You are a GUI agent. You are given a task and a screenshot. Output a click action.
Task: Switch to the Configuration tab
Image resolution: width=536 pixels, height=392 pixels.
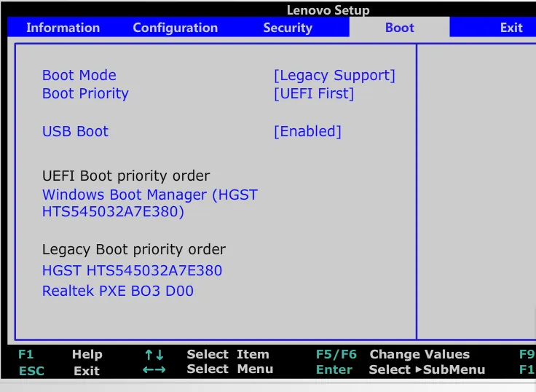tap(175, 28)
